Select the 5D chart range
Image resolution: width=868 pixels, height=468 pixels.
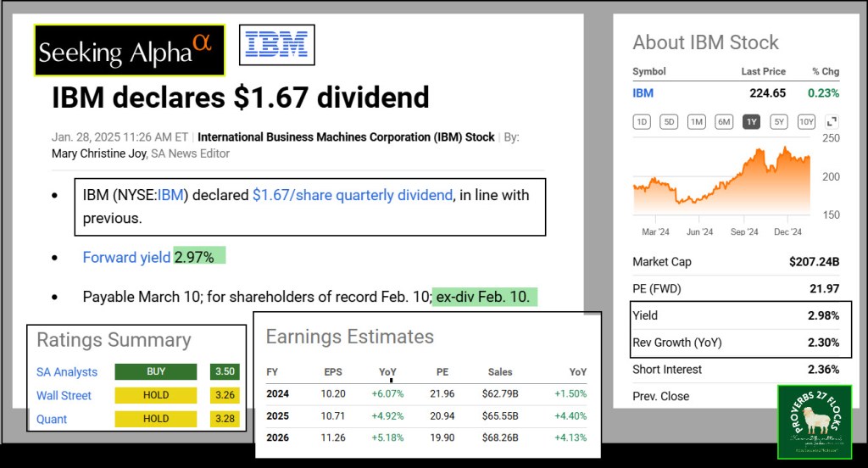click(669, 122)
